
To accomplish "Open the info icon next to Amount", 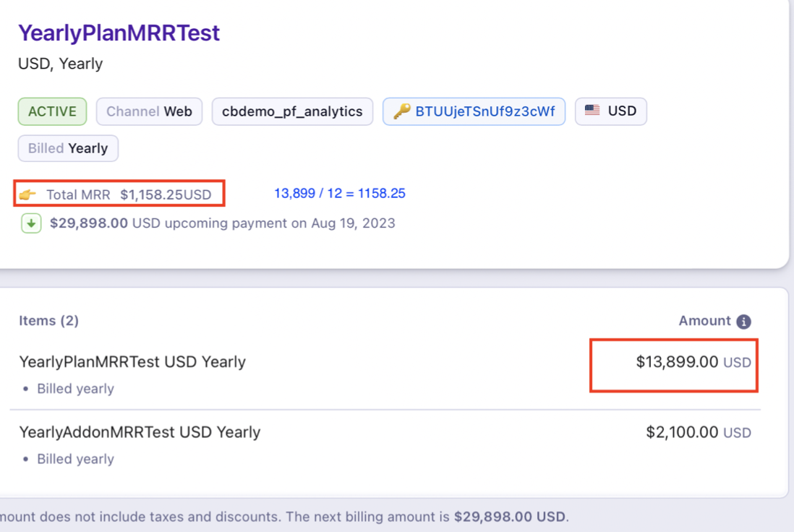I will click(743, 322).
